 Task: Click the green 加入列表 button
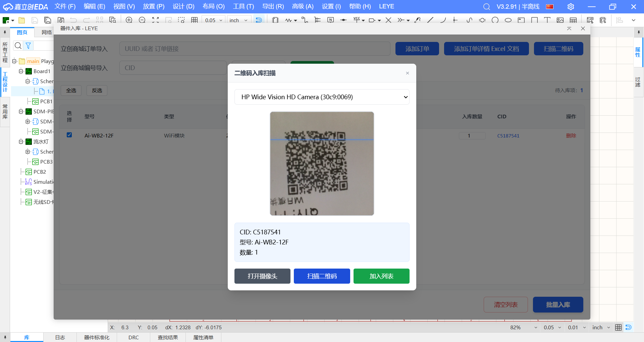[x=381, y=276]
